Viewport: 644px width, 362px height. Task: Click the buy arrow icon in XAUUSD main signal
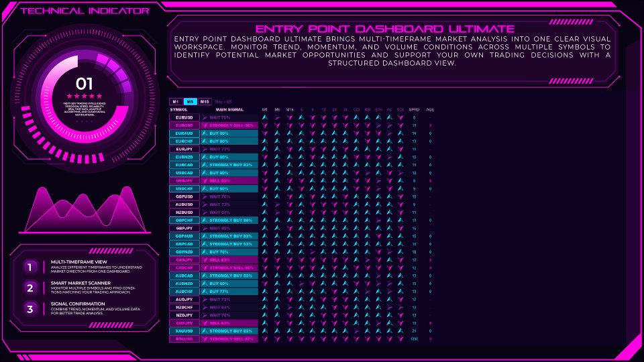pyautogui.click(x=205, y=330)
